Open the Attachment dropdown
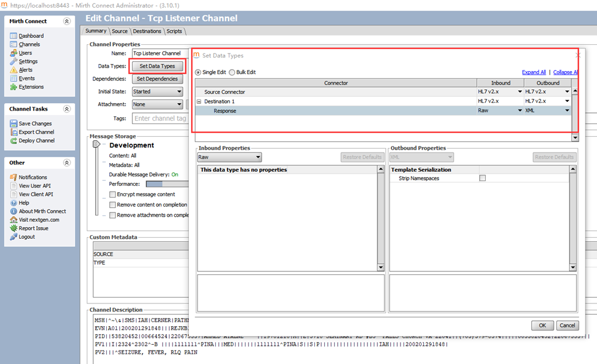The image size is (597, 364). pyautogui.click(x=157, y=104)
